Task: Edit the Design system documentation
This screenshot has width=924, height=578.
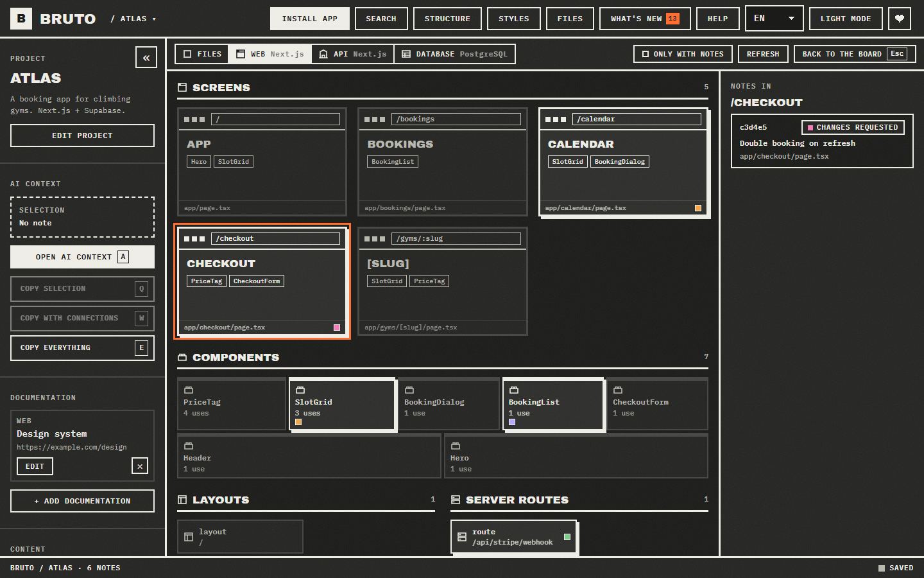Action: point(35,466)
